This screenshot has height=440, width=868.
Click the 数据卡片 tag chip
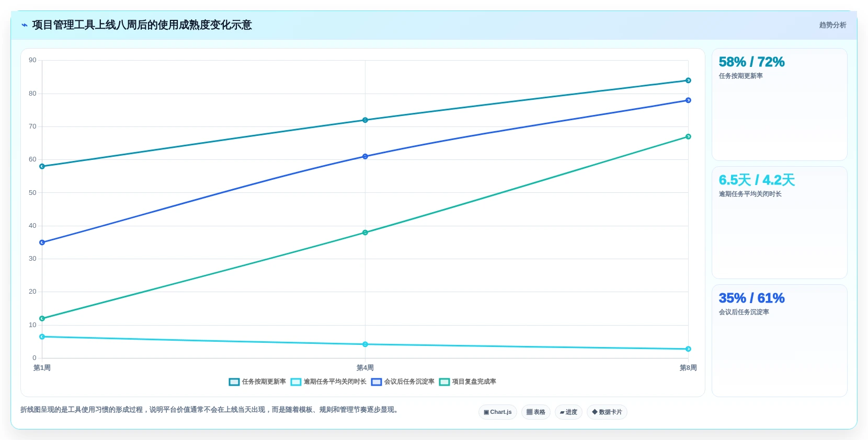[x=607, y=412]
